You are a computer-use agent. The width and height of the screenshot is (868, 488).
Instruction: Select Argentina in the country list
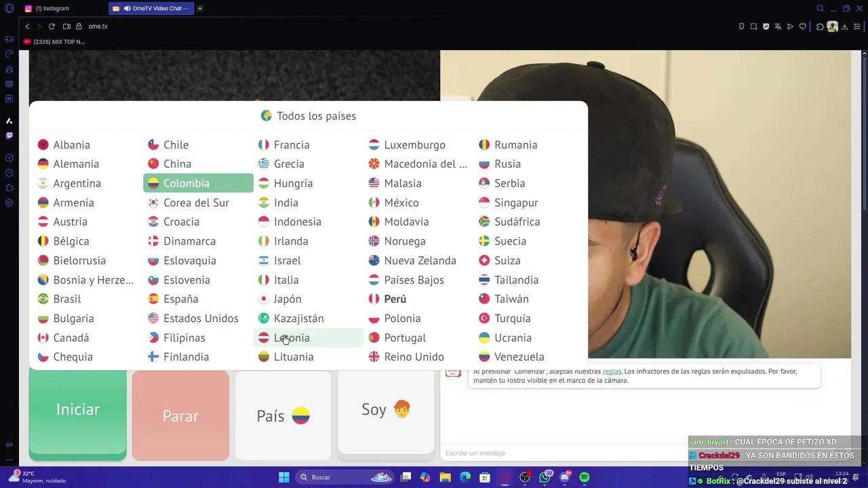[88, 183]
